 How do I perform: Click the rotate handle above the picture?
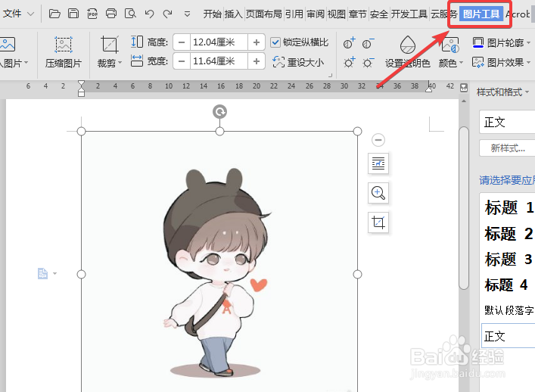coord(219,111)
